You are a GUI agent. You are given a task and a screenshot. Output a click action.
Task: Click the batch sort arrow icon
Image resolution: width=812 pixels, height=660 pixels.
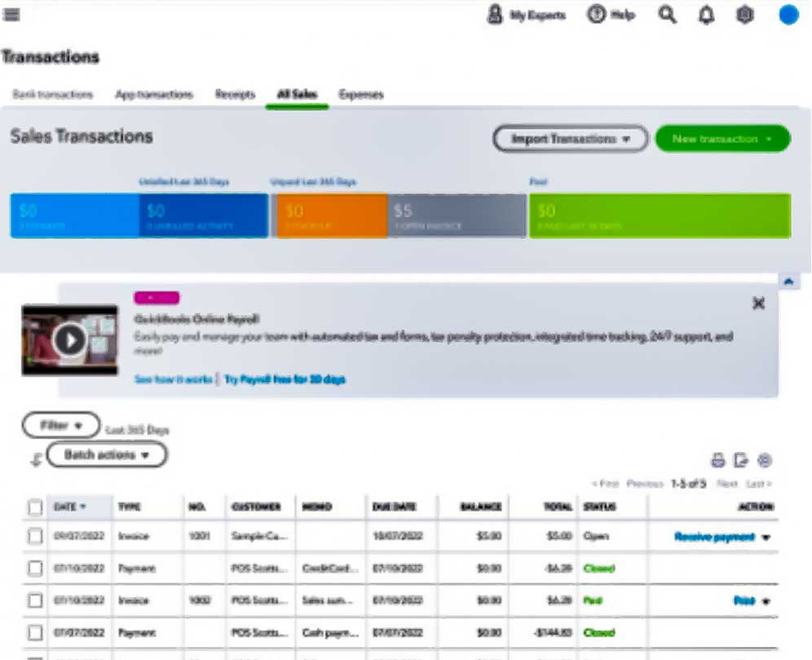point(36,459)
